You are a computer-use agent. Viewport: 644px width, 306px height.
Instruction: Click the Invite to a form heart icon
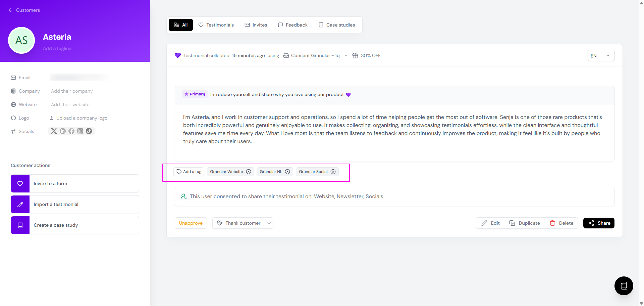point(20,183)
